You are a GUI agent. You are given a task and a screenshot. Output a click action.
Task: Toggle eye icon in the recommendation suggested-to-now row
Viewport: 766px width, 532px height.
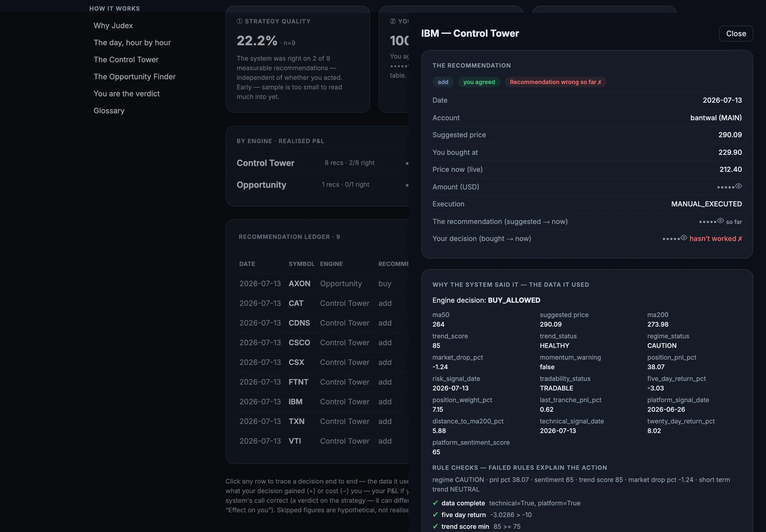click(720, 221)
